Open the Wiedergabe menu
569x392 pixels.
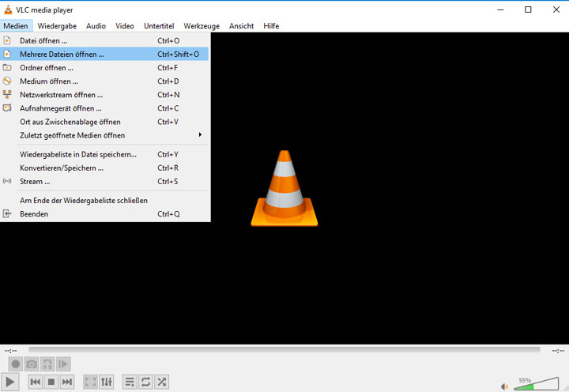[57, 26]
